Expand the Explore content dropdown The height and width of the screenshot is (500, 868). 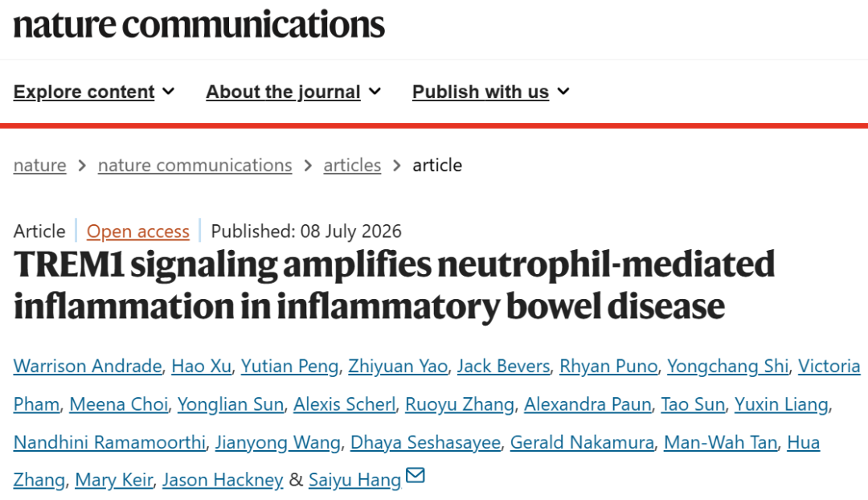(x=94, y=92)
